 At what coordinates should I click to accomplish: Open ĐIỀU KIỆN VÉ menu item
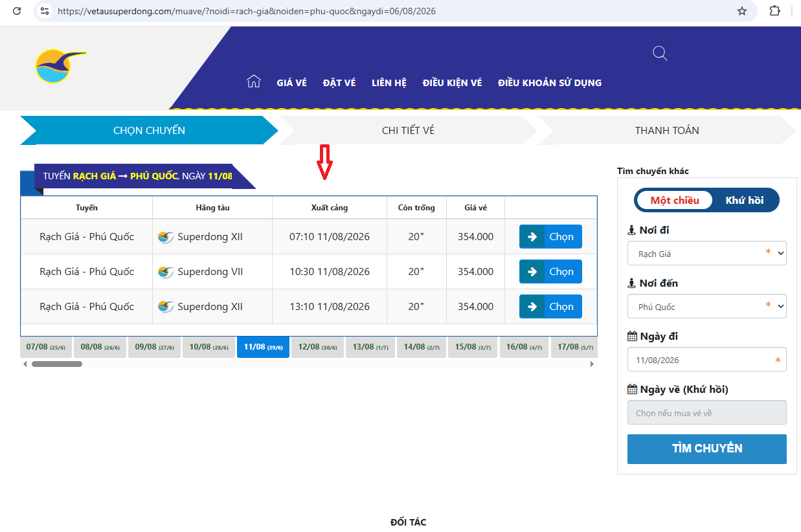tap(453, 83)
